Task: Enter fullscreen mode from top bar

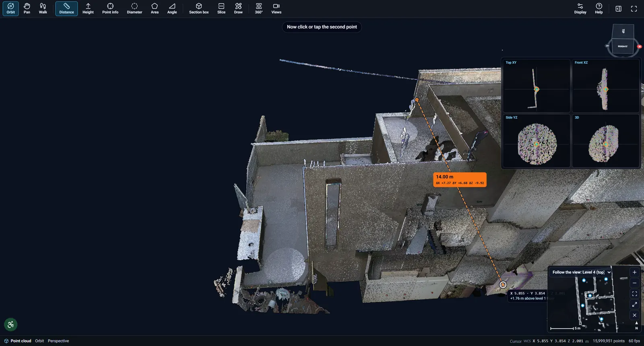Action: (634, 8)
